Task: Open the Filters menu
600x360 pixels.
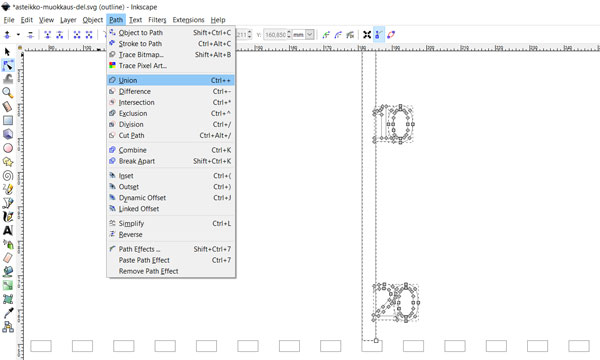Action: click(x=157, y=20)
